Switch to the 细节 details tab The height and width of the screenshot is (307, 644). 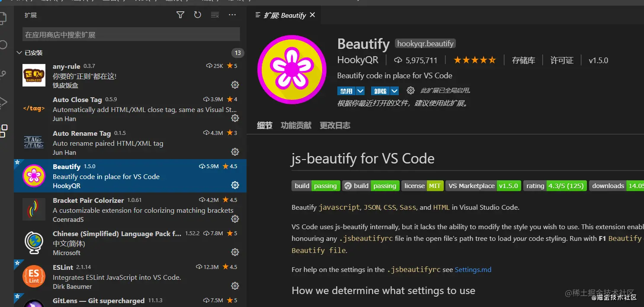pyautogui.click(x=265, y=125)
